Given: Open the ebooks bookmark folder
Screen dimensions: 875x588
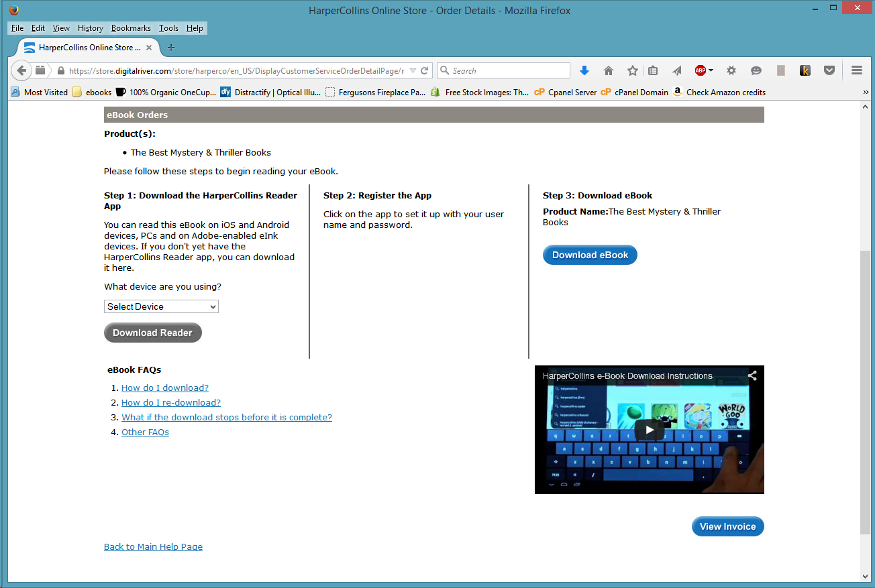Looking at the screenshot, I should [92, 93].
